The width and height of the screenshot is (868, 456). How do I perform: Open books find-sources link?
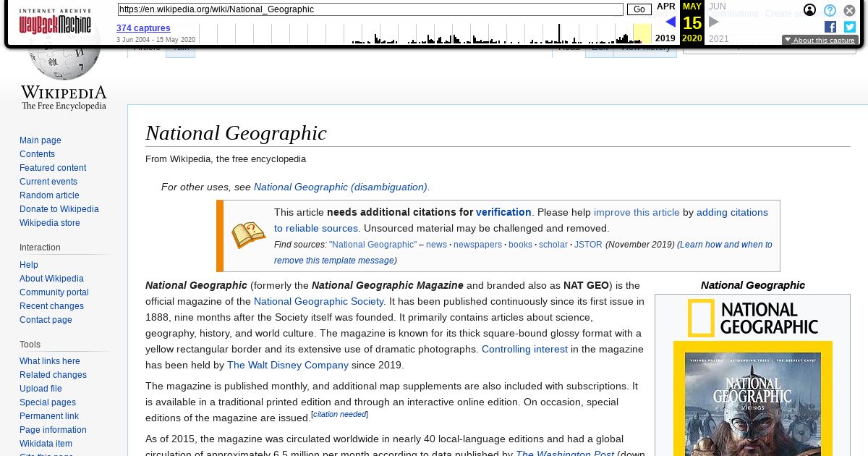point(520,245)
